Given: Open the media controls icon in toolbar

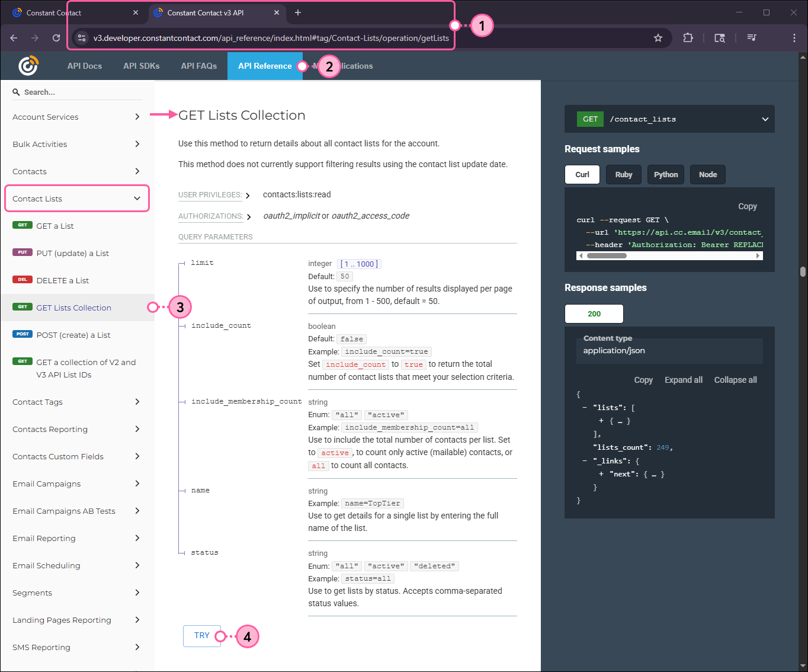Looking at the screenshot, I should [752, 38].
